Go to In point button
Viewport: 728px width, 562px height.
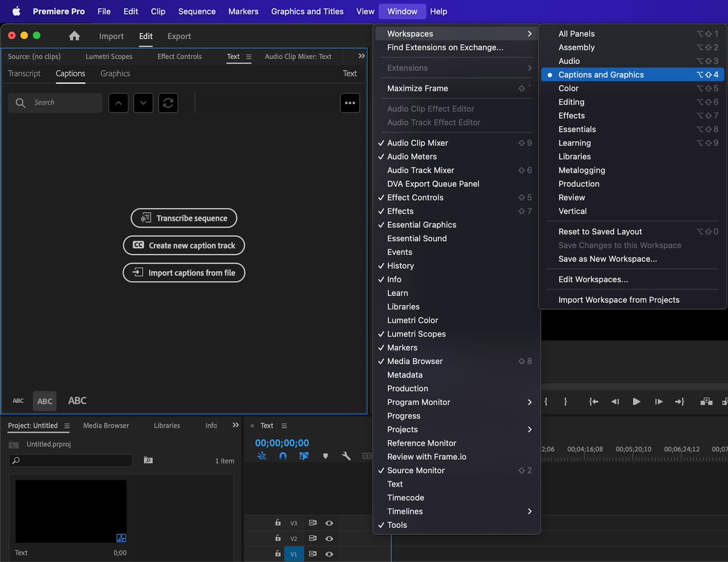point(594,401)
